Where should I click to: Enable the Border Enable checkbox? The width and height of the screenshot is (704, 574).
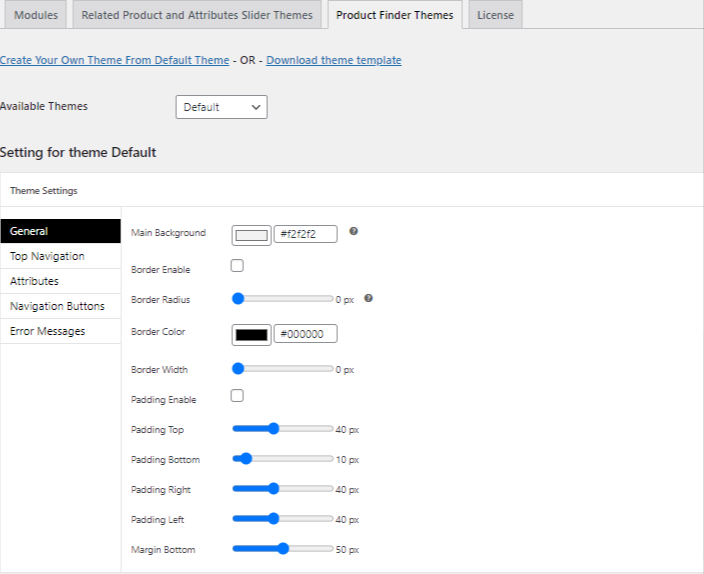(x=238, y=266)
